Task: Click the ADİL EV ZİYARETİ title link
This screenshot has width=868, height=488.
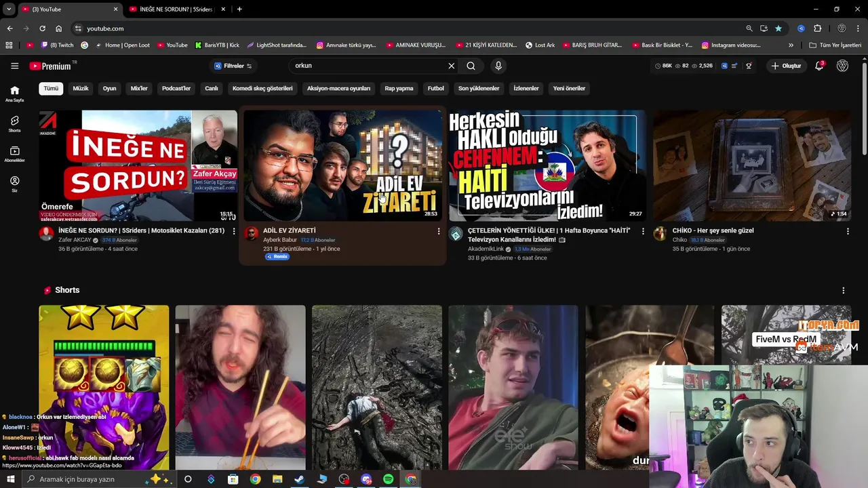Action: click(x=290, y=230)
